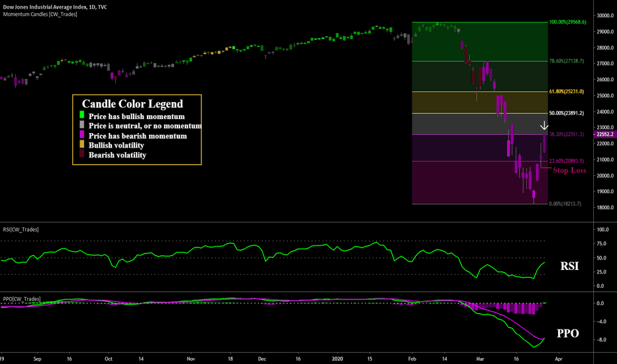Click the Nov date on time axis
The height and width of the screenshot is (364, 617).
click(191, 359)
